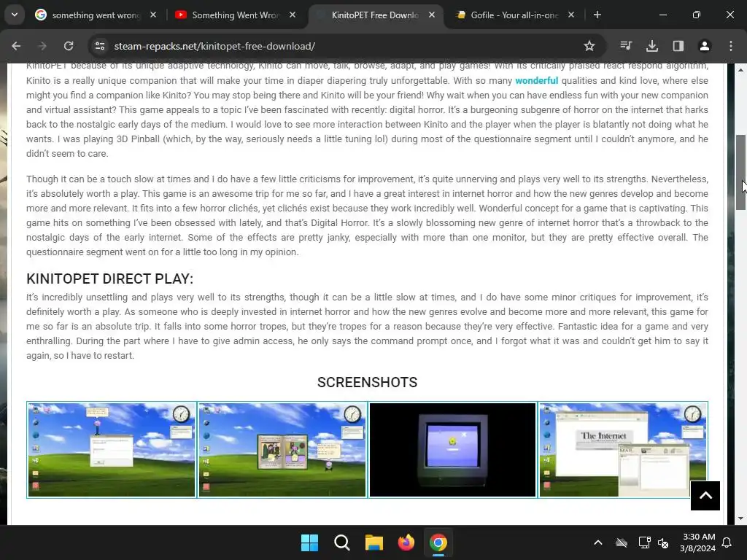Open the network status tray icon
The height and width of the screenshot is (560, 747).
(644, 542)
